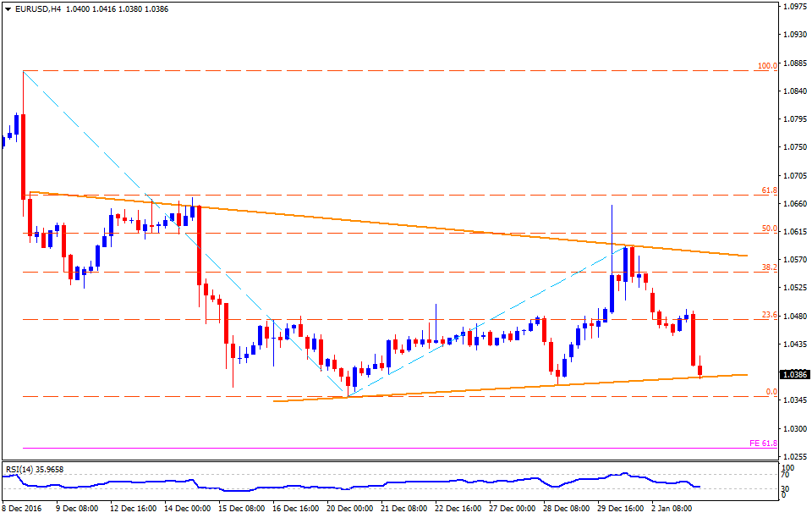Image resolution: width=812 pixels, height=518 pixels.
Task: Select the 50.0 Fibonacci retracement label
Action: [x=770, y=229]
